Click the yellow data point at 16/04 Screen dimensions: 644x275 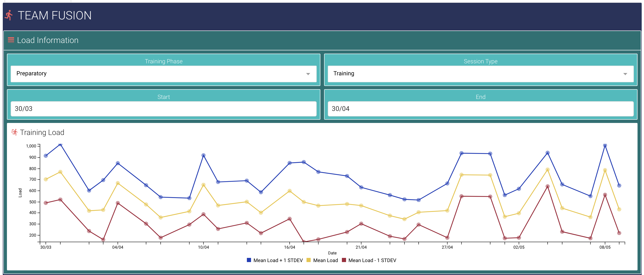(x=289, y=191)
